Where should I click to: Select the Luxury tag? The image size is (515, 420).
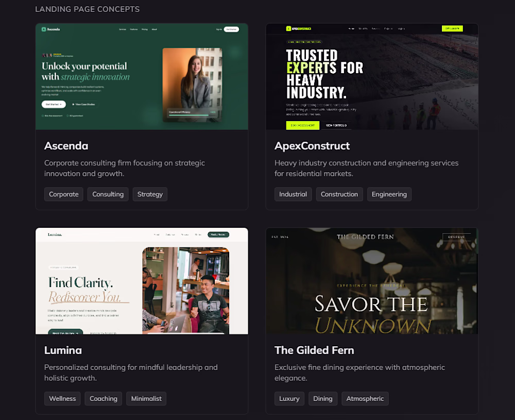(x=289, y=399)
